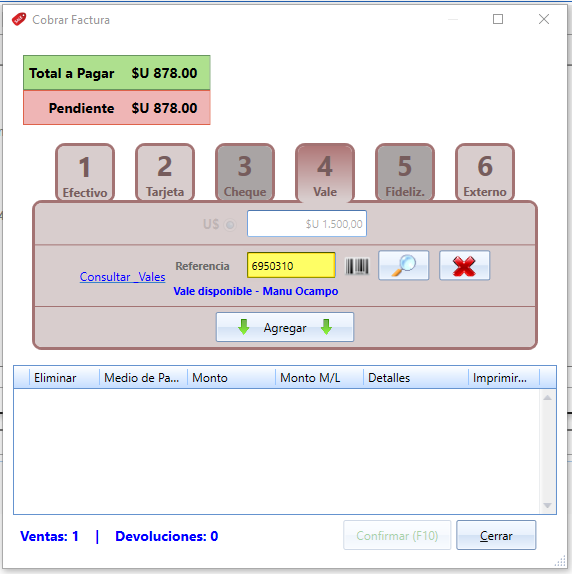The image size is (572, 574).
Task: Select the 6 Externo payment tab
Action: (485, 172)
